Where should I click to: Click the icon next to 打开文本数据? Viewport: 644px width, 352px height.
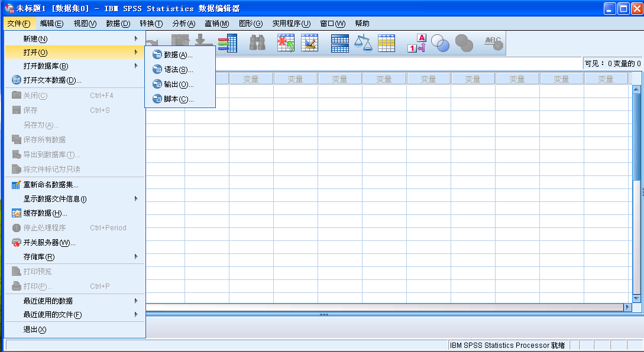click(17, 80)
